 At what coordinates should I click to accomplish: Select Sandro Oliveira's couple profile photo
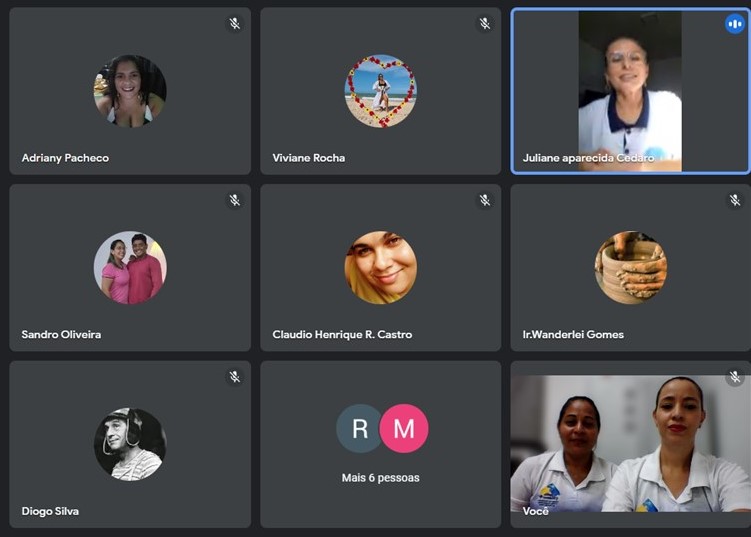point(130,267)
